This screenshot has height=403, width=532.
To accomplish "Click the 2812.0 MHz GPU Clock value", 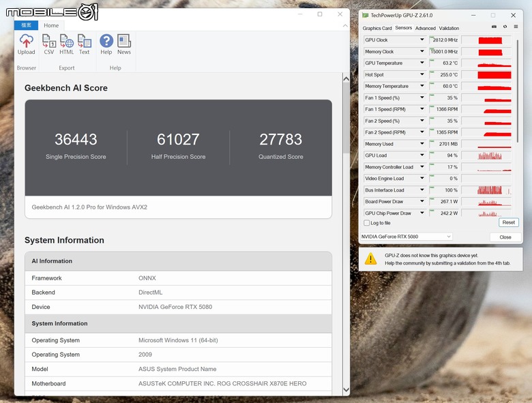I will point(444,40).
